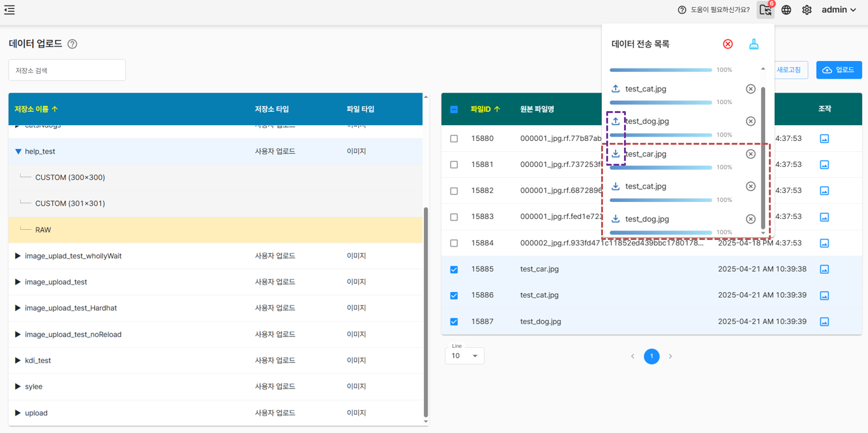The height and width of the screenshot is (433, 868).
Task: Remove download test_dog.jpg from transfer list
Action: tap(750, 219)
